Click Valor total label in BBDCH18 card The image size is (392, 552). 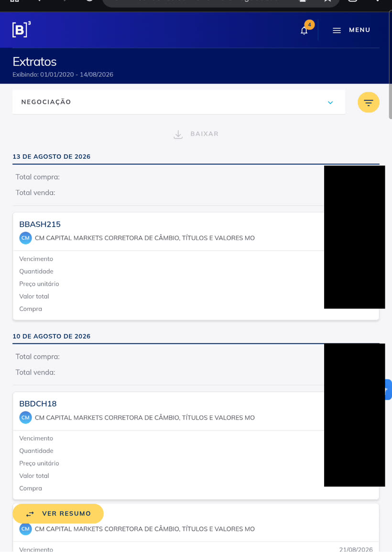pos(34,475)
